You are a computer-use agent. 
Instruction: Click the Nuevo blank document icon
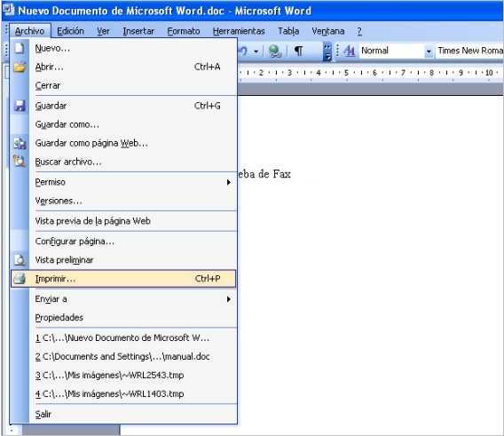pyautogui.click(x=20, y=48)
